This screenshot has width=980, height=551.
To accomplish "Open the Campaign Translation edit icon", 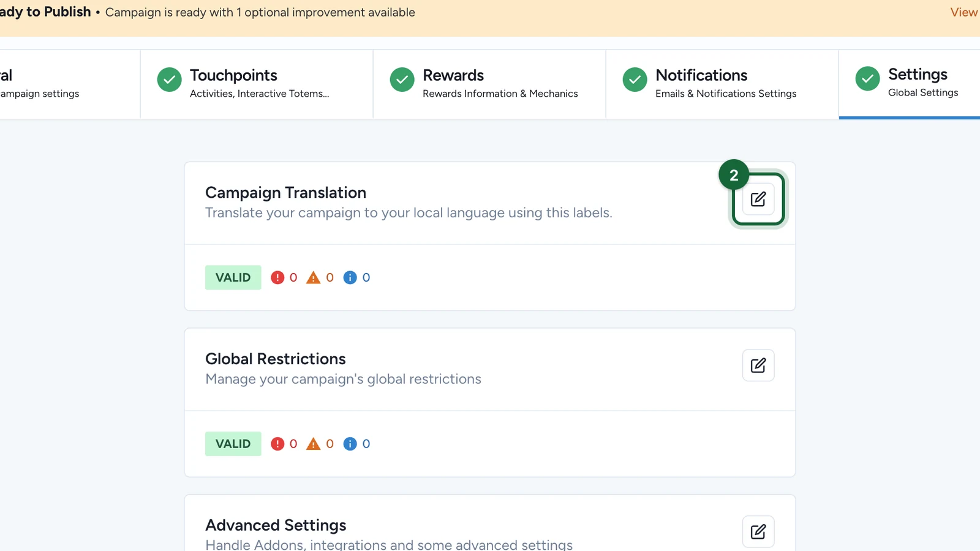I will pos(758,199).
